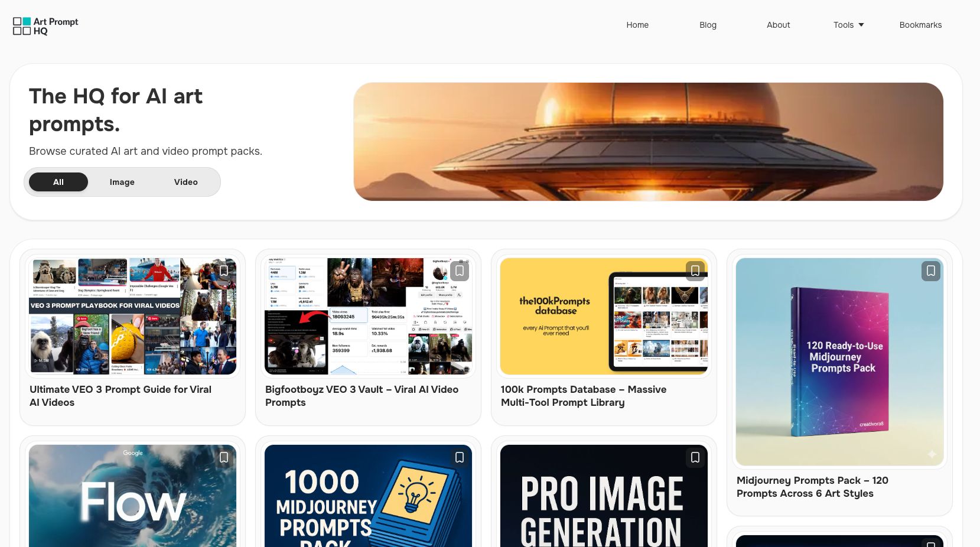Bookmark the Pro Image Generation card
This screenshot has height=547, width=980.
695,457
